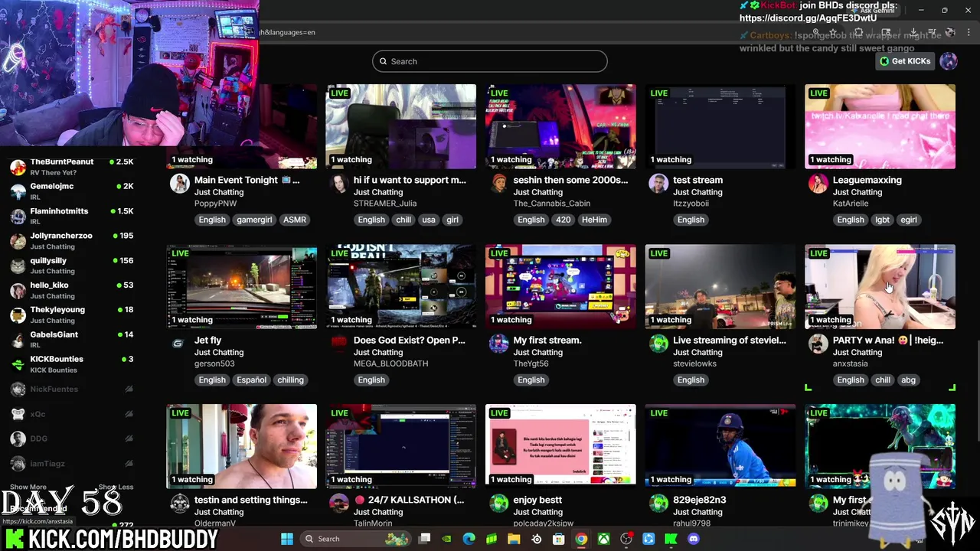
Task: Select the abg tag
Action: click(908, 380)
